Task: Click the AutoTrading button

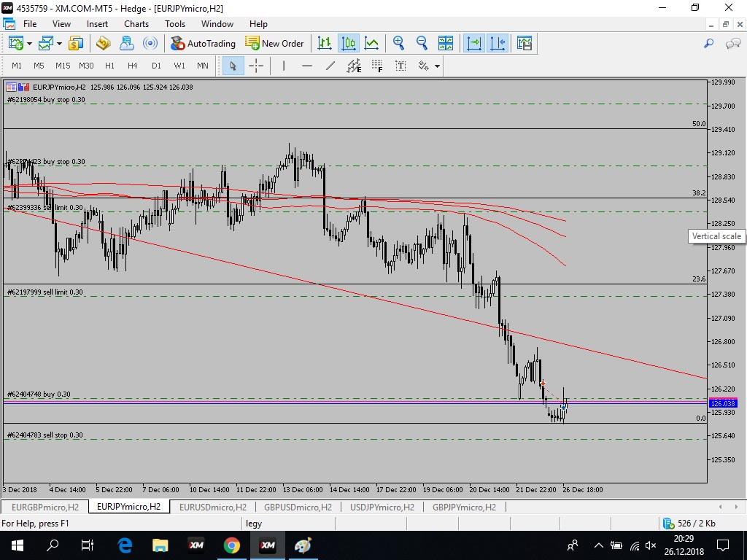Action: pyautogui.click(x=203, y=44)
